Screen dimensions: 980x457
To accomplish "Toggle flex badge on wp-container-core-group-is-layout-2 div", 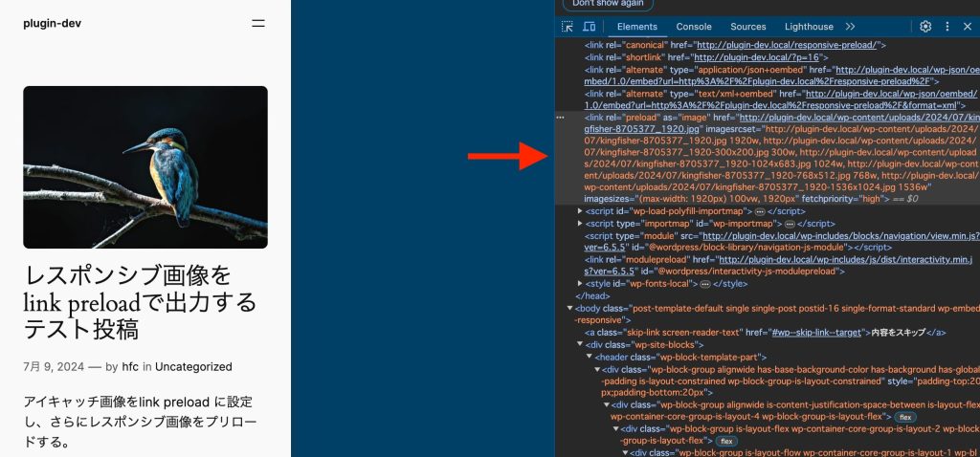I will click(x=725, y=442).
